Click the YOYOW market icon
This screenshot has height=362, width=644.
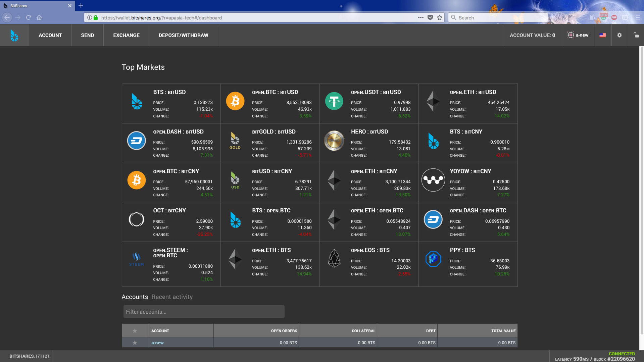click(x=433, y=180)
